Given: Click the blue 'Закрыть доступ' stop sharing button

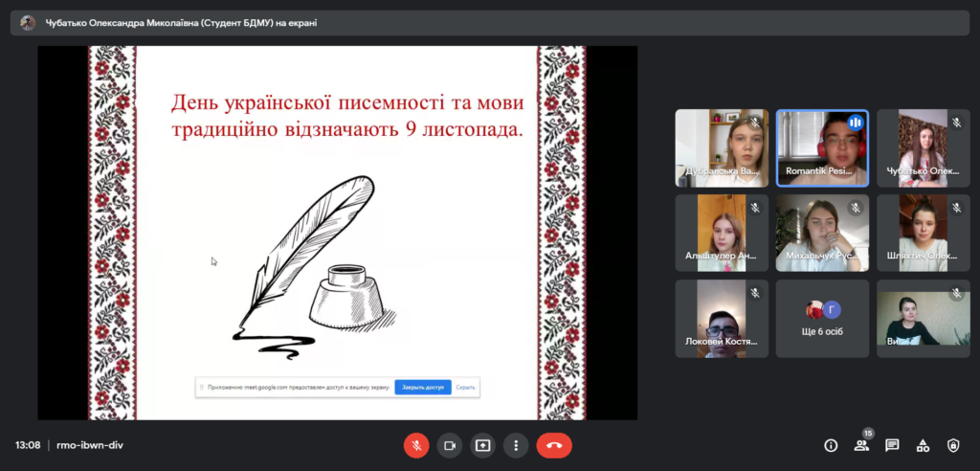Looking at the screenshot, I should tap(422, 387).
